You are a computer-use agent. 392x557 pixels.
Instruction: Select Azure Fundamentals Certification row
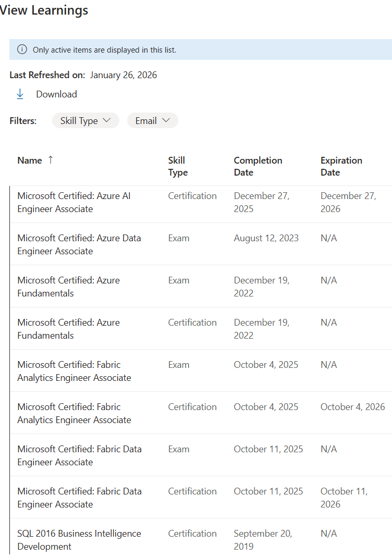click(x=201, y=329)
